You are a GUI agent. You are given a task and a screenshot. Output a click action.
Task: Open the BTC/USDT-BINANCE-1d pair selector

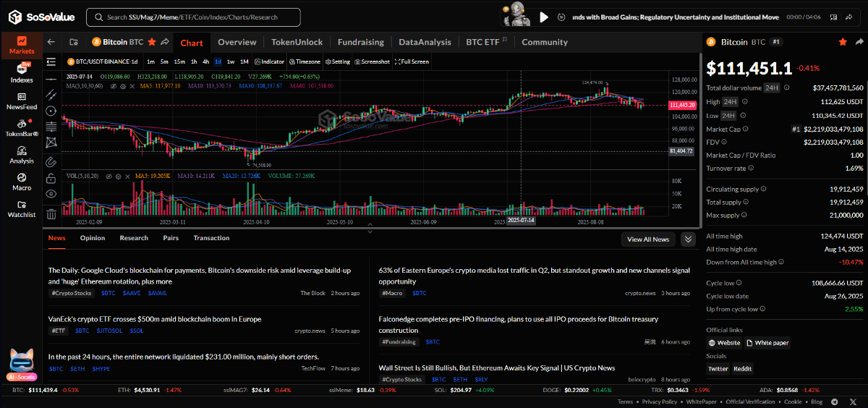pyautogui.click(x=103, y=61)
